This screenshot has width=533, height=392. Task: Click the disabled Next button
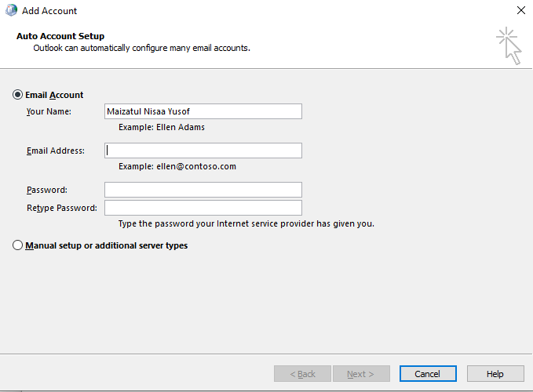[x=361, y=374]
